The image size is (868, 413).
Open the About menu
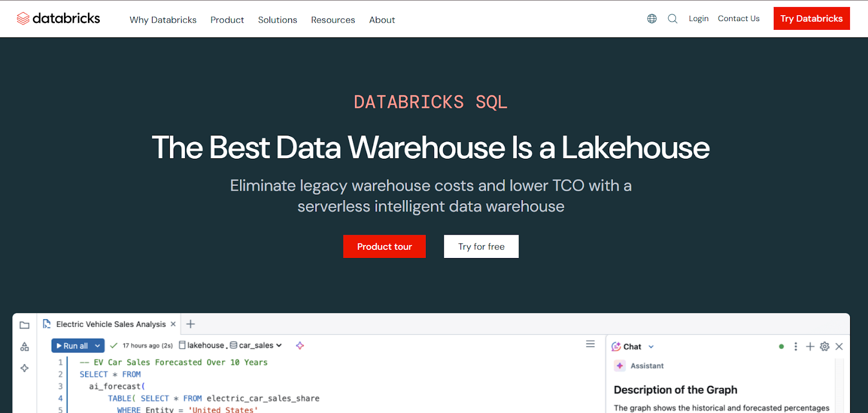coord(382,20)
